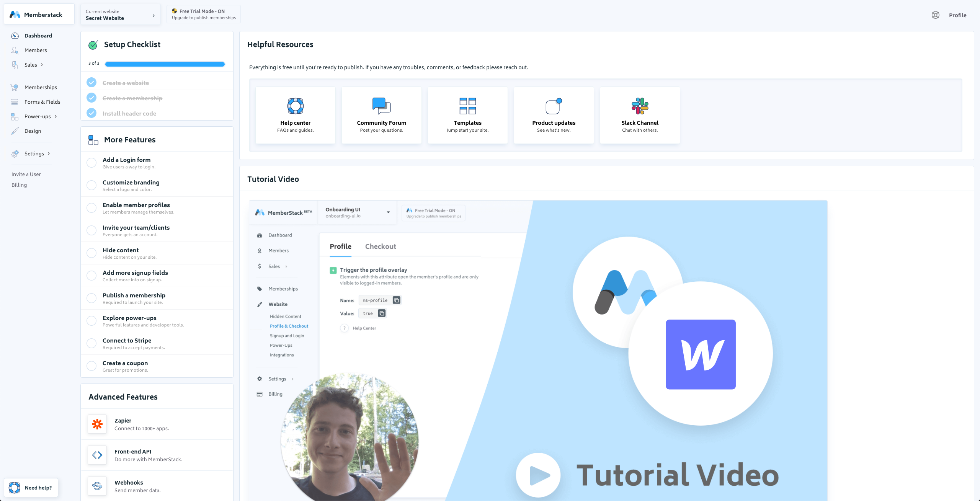
Task: Click the Front-end API code icon
Action: point(97,455)
